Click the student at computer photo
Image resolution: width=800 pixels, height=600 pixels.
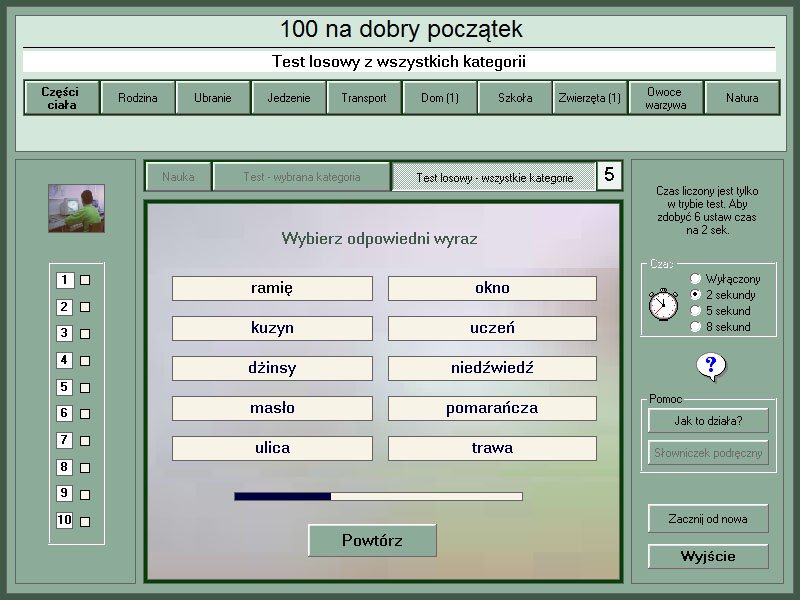click(76, 208)
